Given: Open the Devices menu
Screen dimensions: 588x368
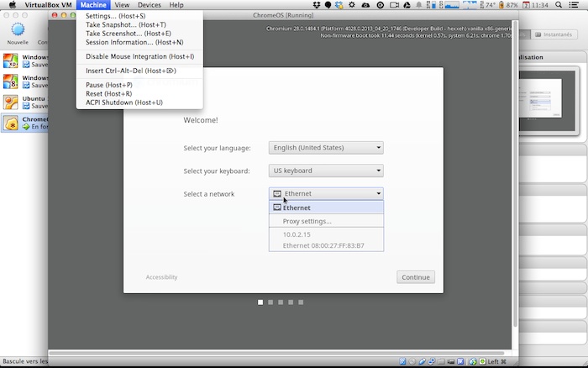Looking at the screenshot, I should pos(150,5).
